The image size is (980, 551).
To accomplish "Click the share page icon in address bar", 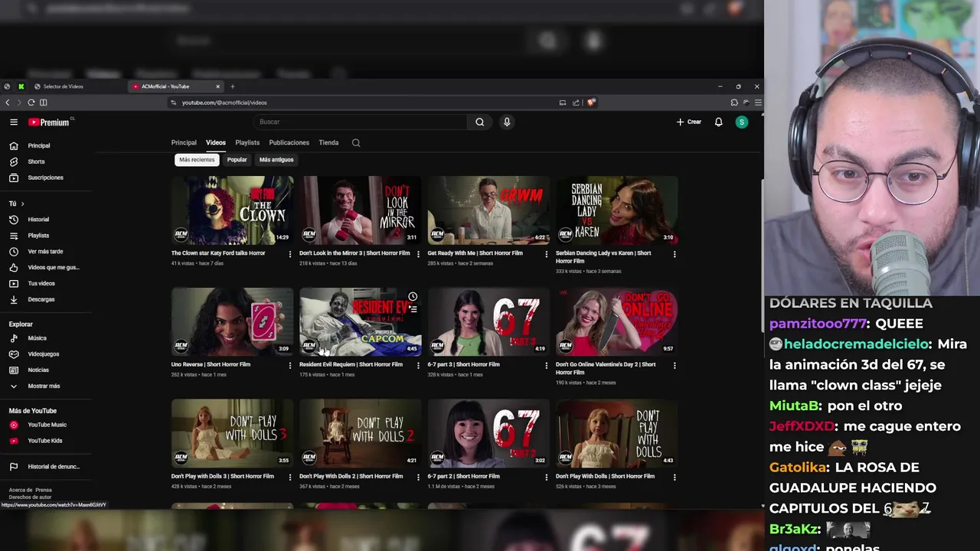I will [x=576, y=103].
